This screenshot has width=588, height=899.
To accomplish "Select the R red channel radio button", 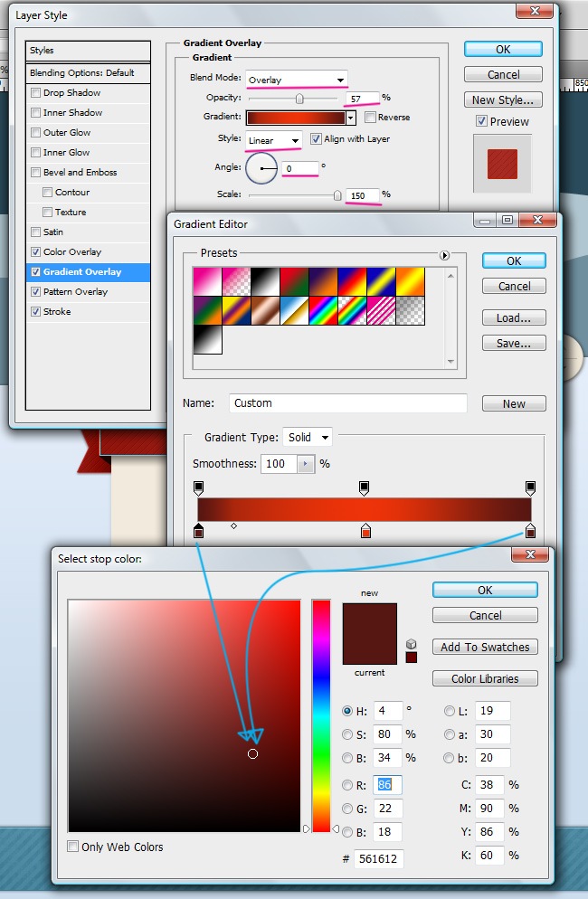I will tap(348, 785).
